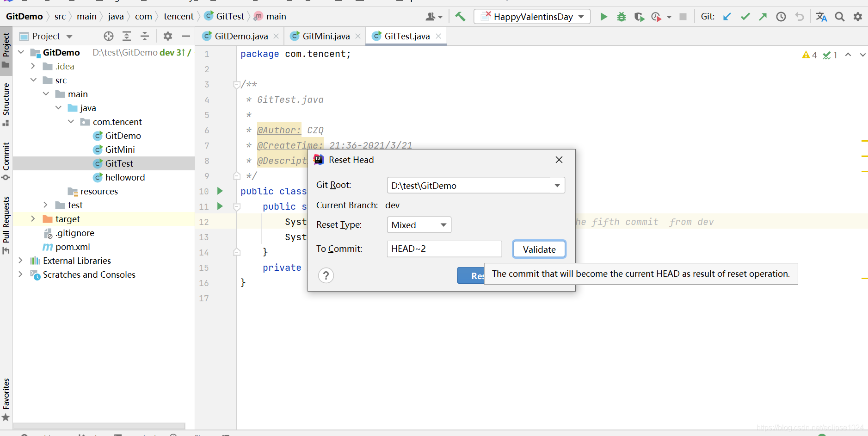Open Reset Type Mixed dropdown
Screen dimensions: 868x436
coord(419,225)
